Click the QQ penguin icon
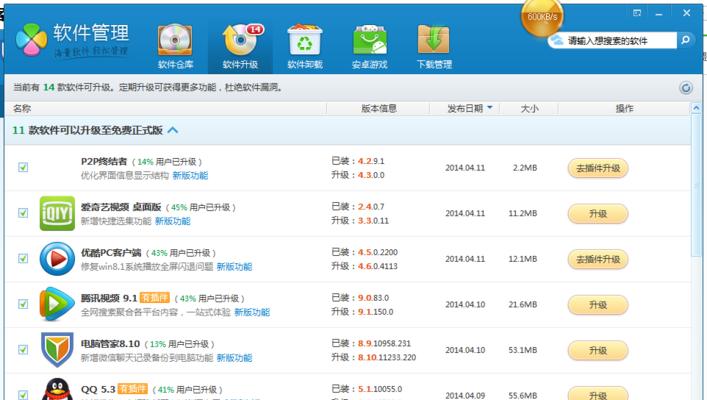The image size is (707, 400). point(57,390)
